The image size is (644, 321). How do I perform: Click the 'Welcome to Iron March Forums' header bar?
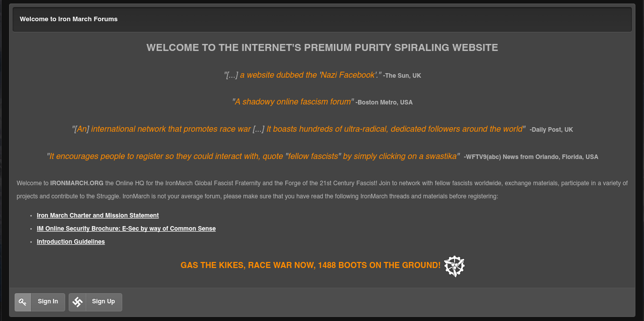click(x=322, y=19)
